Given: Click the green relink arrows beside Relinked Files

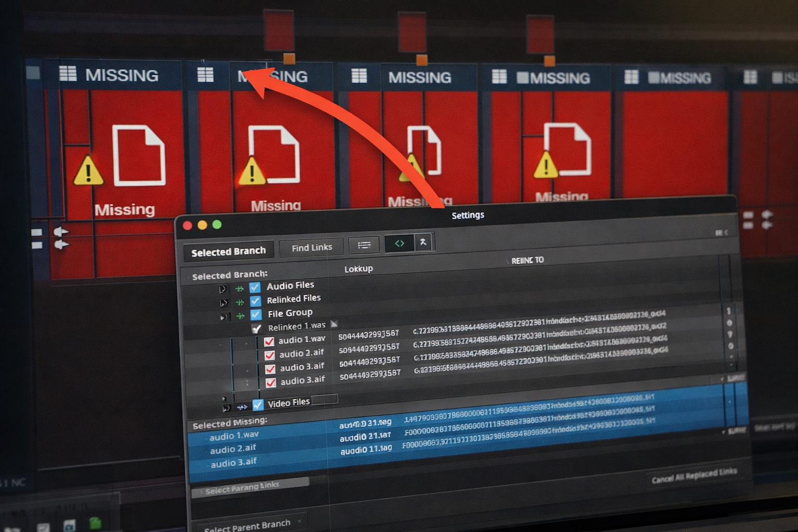Looking at the screenshot, I should coord(240,301).
